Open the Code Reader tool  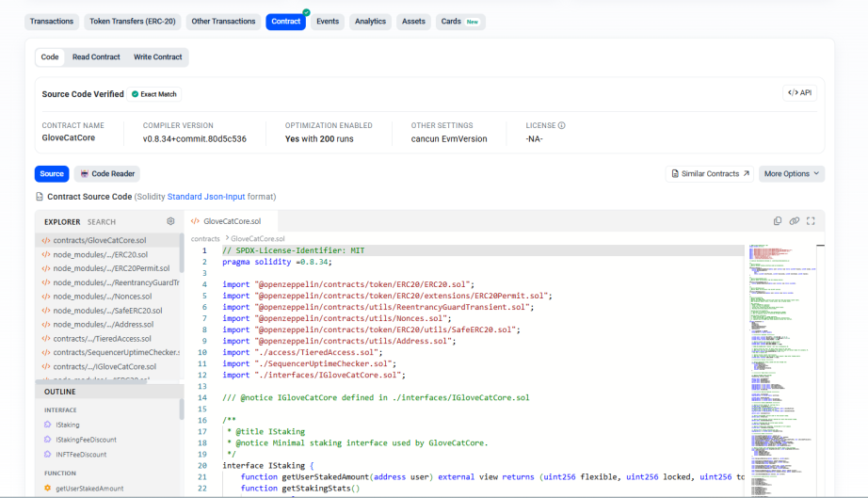(x=107, y=174)
